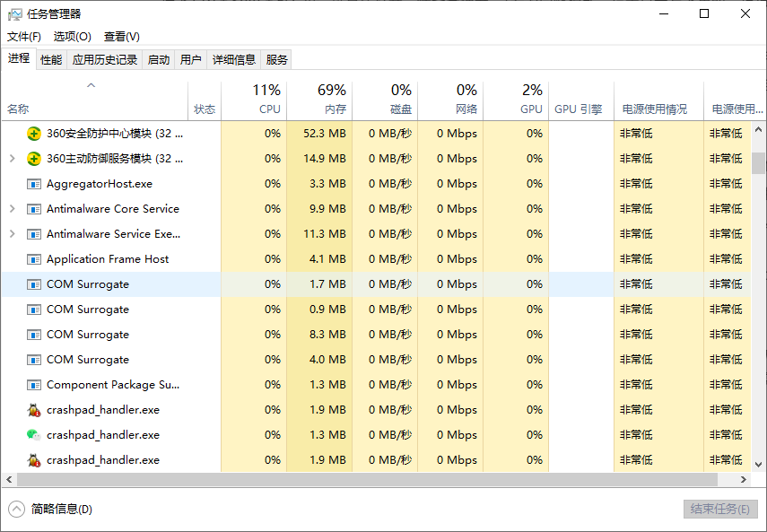Sort by the GPU 引擎 column header
Image resolution: width=767 pixels, height=532 pixels.
581,100
